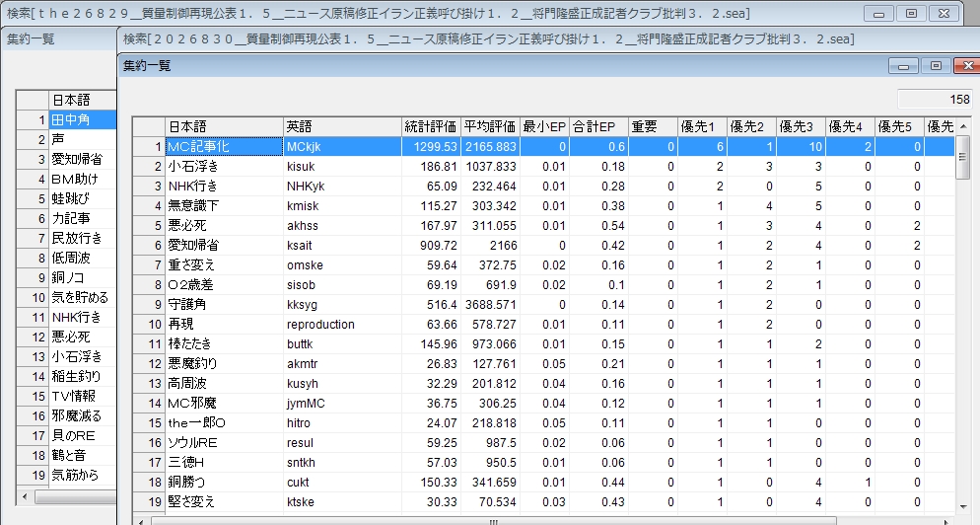
Task: Select 愛知帰省 in the back window list
Action: [x=83, y=159]
